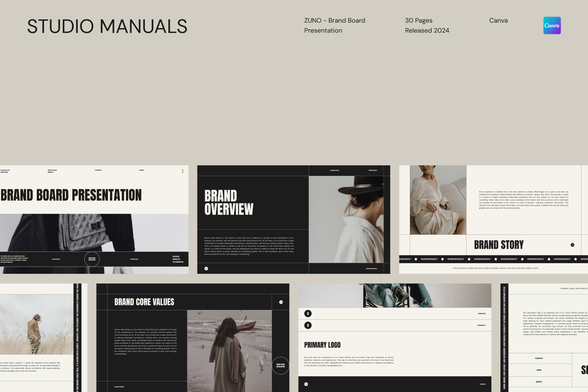Click 'Designer Marketer Collaborator' text on cover slide
Screen dimensions: 588x392
tap(178, 259)
